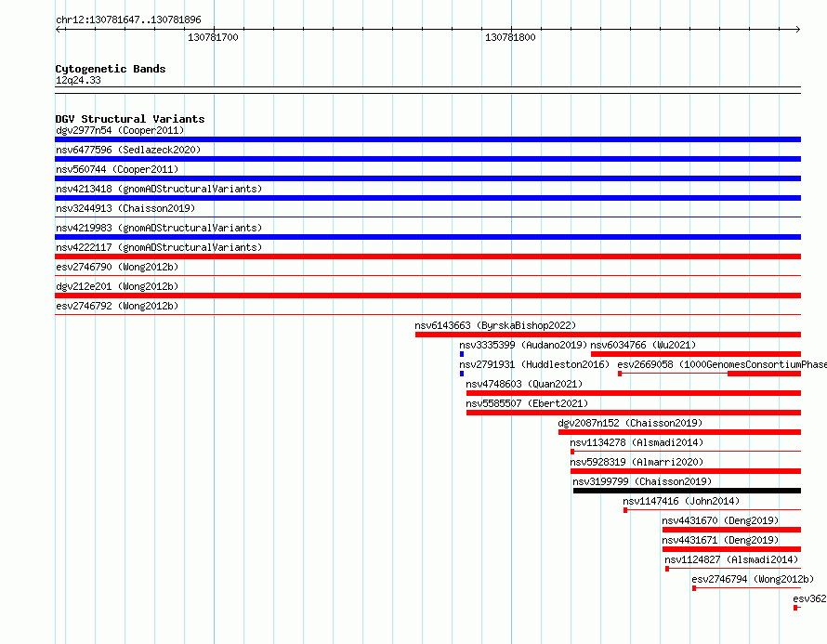The image size is (827, 644).
Task: Open nsv1134278 (Alsmadi2014) variant
Action: [637, 442]
